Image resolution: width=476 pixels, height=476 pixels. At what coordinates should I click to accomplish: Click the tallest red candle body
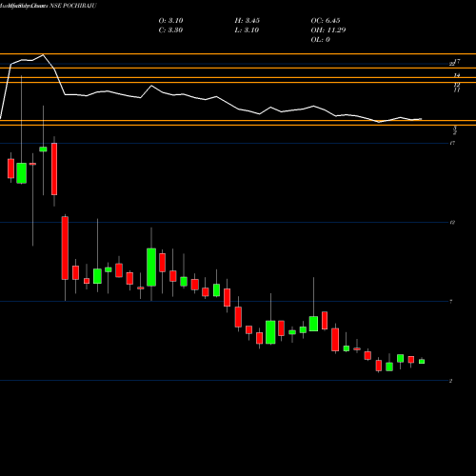point(65,248)
